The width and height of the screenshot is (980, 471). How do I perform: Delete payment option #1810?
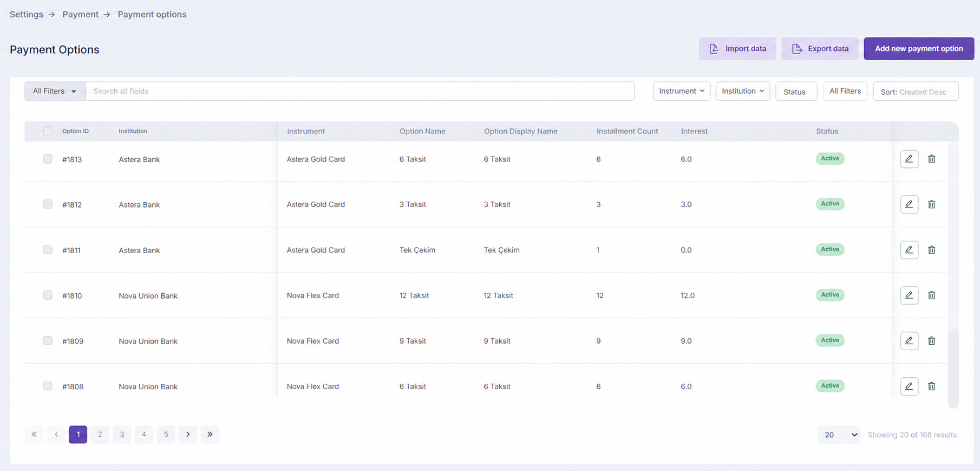(x=931, y=295)
